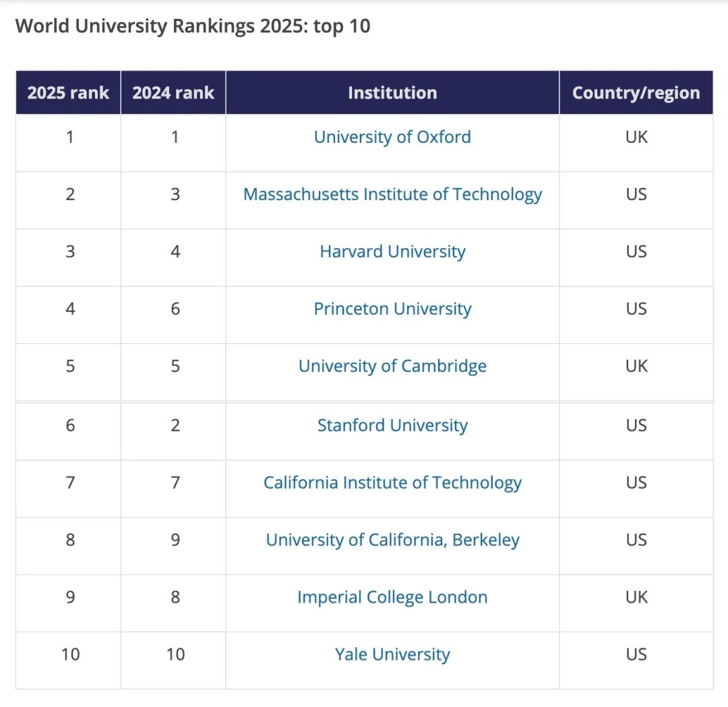
Task: Select the 2025 rank "9" for Imperial College
Action: pyautogui.click(x=70, y=597)
